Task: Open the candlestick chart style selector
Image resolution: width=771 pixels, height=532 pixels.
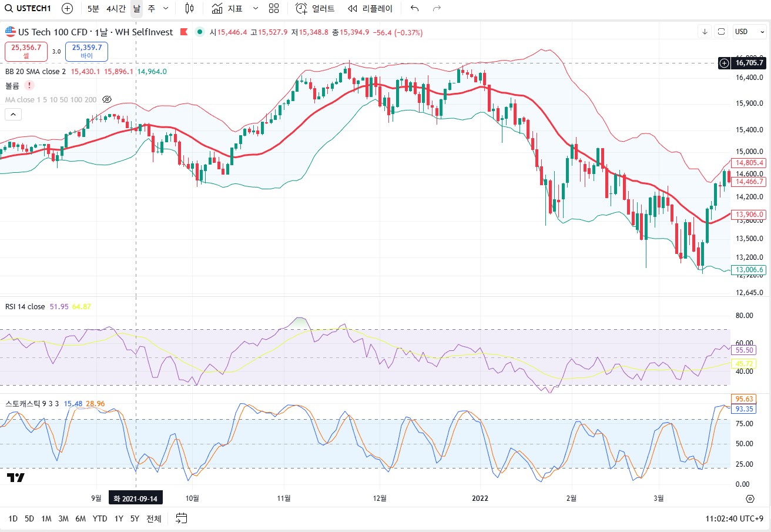Action: [x=189, y=8]
